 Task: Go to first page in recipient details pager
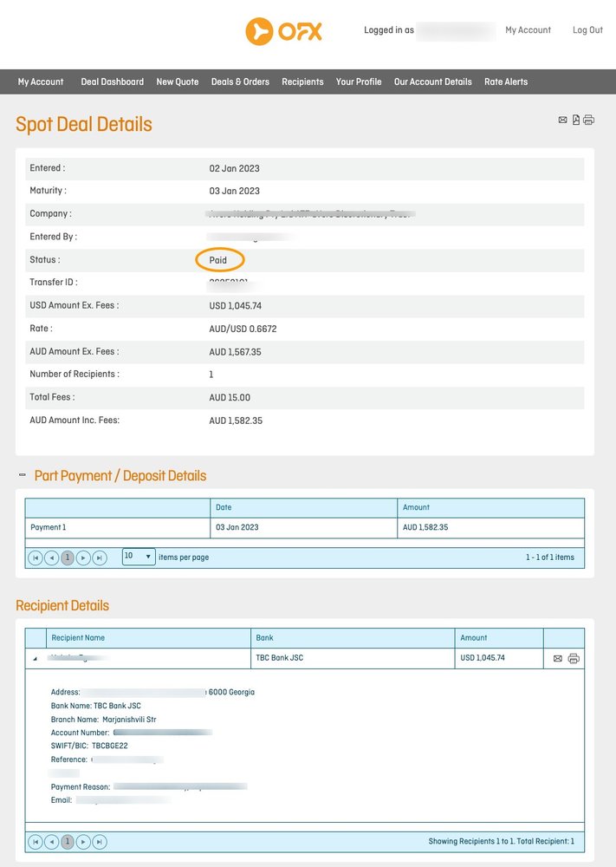(x=36, y=842)
